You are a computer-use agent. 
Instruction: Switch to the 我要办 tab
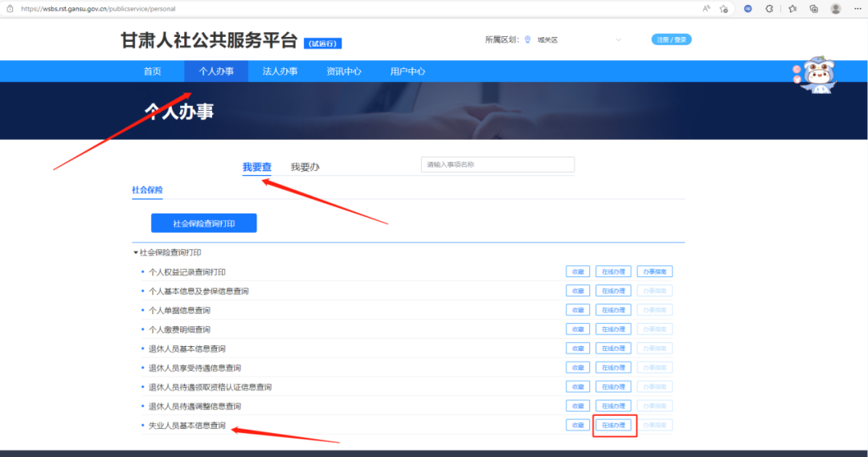[305, 167]
